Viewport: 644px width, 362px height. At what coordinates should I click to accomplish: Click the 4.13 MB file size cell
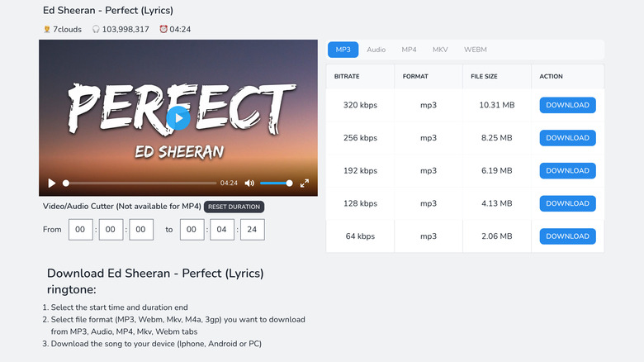coord(496,203)
